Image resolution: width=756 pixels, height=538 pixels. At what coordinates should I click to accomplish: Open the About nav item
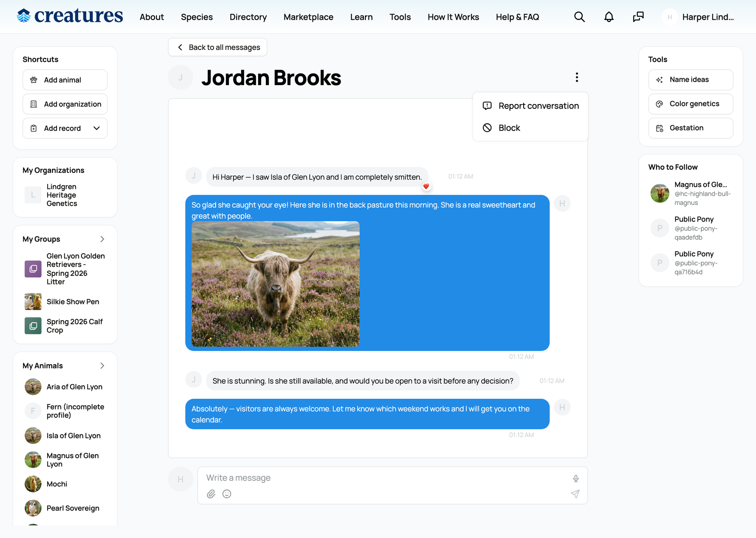(x=152, y=17)
